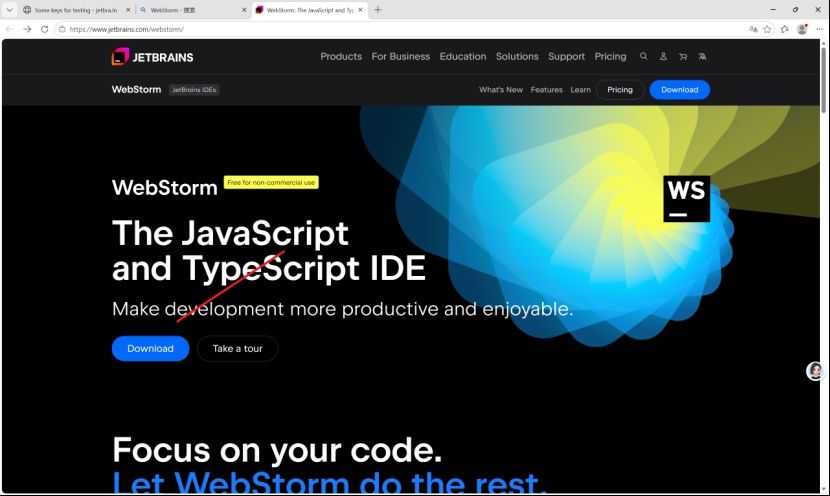Viewport: 830px width, 496px height.
Task: Click the page vertical scrollbar thumb
Action: click(x=823, y=79)
